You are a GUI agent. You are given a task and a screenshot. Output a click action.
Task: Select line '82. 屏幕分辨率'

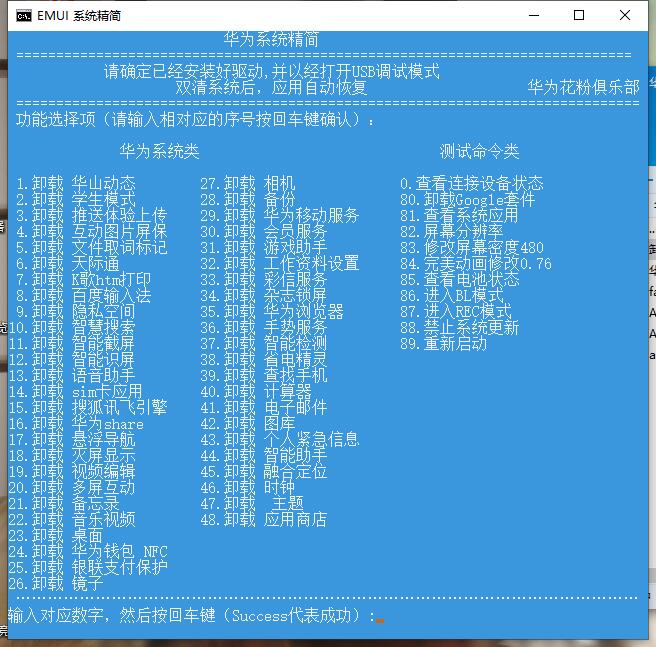click(451, 231)
